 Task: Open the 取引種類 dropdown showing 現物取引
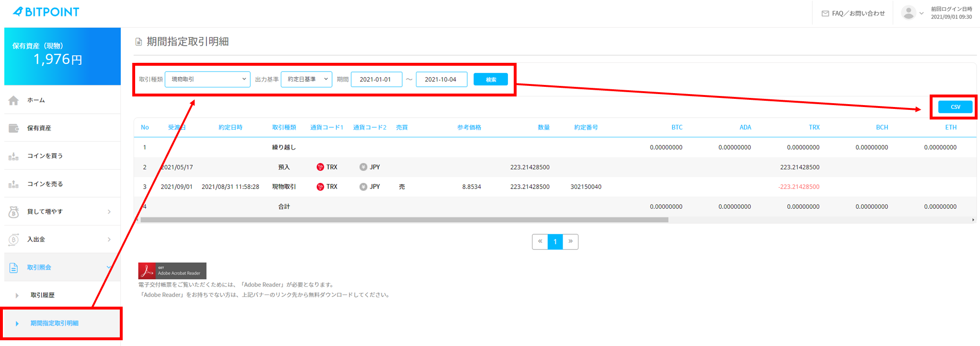[x=208, y=79]
